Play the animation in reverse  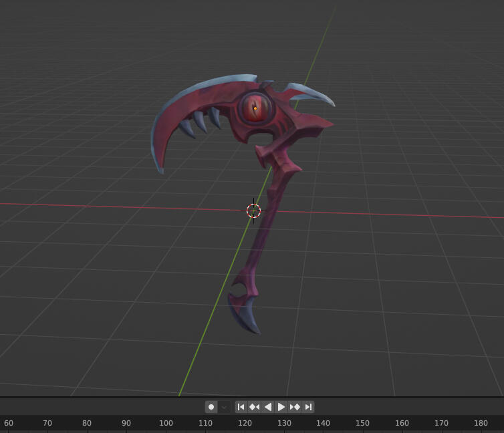(268, 407)
